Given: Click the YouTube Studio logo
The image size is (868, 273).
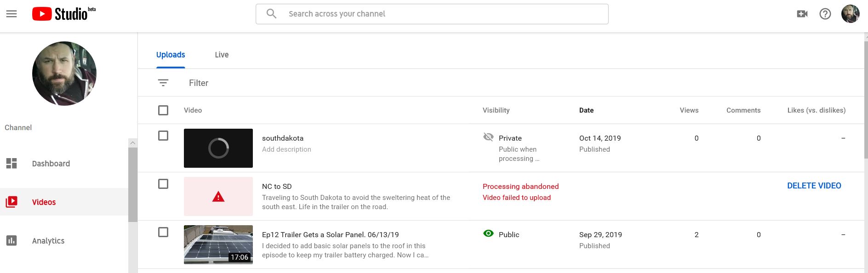Looking at the screenshot, I should [63, 14].
